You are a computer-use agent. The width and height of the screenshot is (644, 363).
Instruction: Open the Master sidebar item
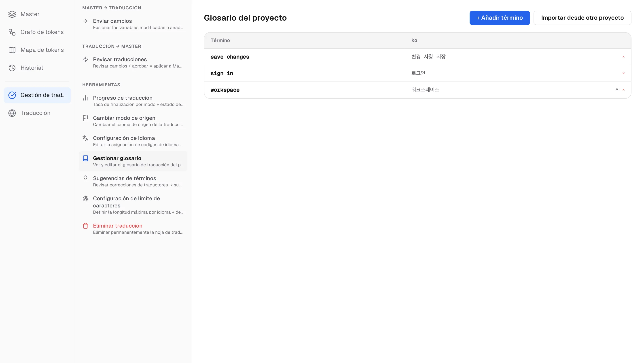(x=38, y=14)
